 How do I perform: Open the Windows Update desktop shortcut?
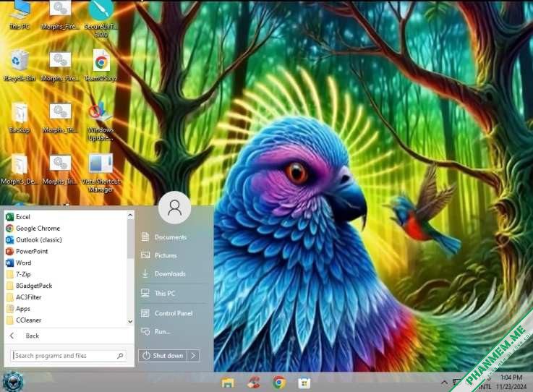tap(101, 122)
